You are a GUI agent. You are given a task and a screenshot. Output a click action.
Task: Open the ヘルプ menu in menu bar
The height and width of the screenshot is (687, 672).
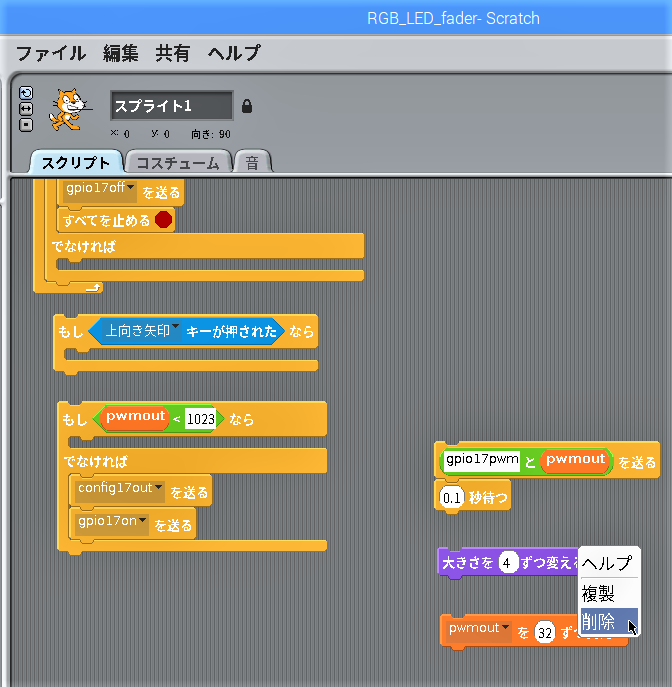[234, 54]
